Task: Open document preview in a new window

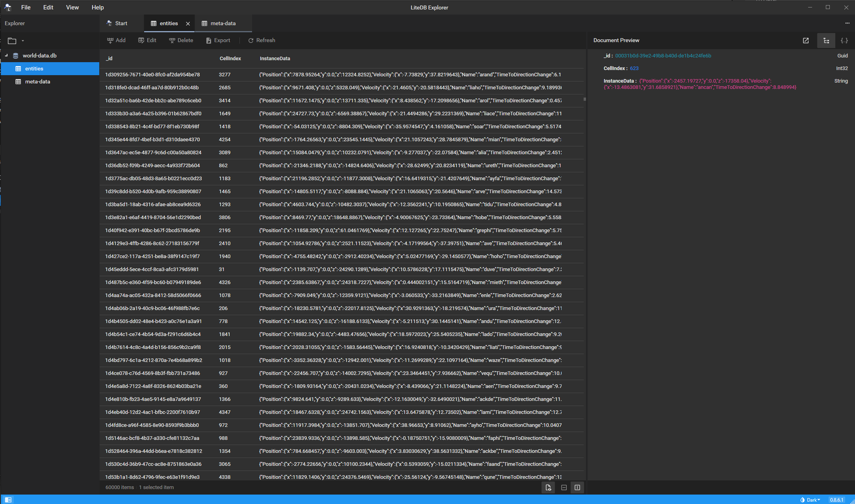Action: [x=806, y=41]
